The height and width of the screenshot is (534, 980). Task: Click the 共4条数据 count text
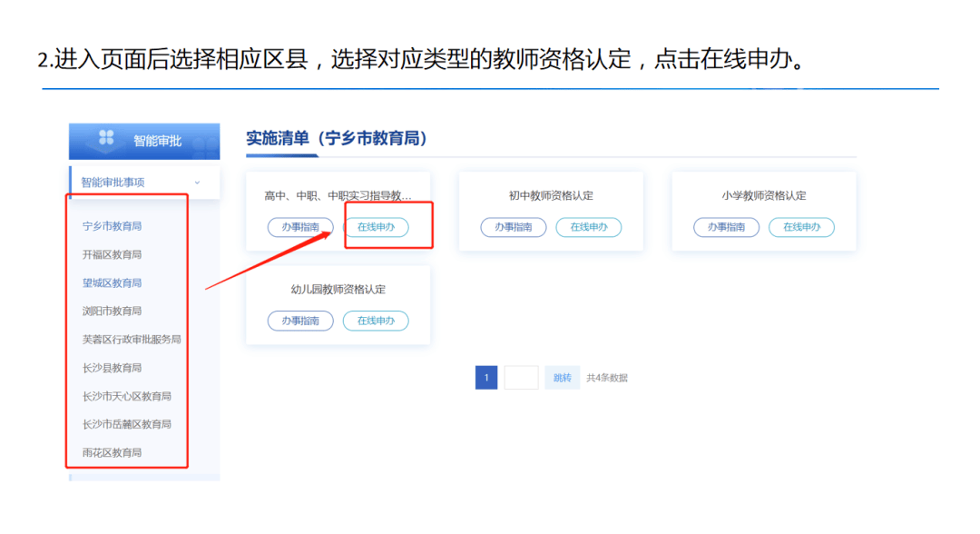[x=607, y=378]
